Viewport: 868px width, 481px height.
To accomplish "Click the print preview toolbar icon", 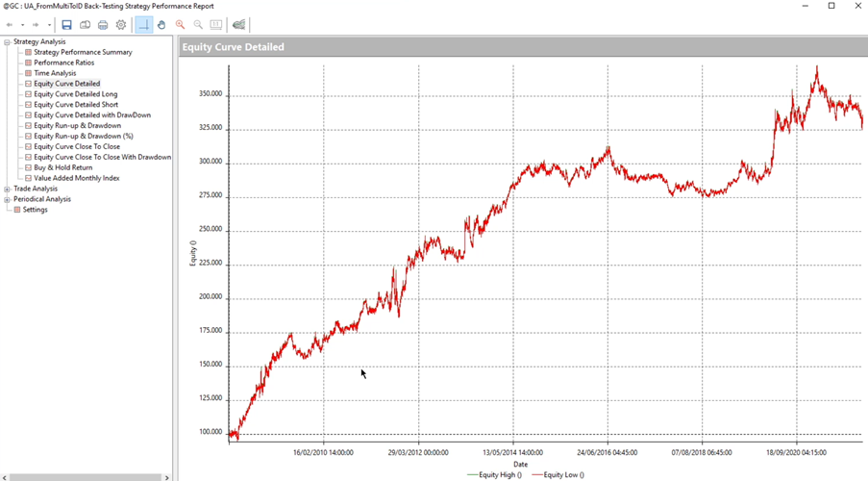I will tap(85, 24).
